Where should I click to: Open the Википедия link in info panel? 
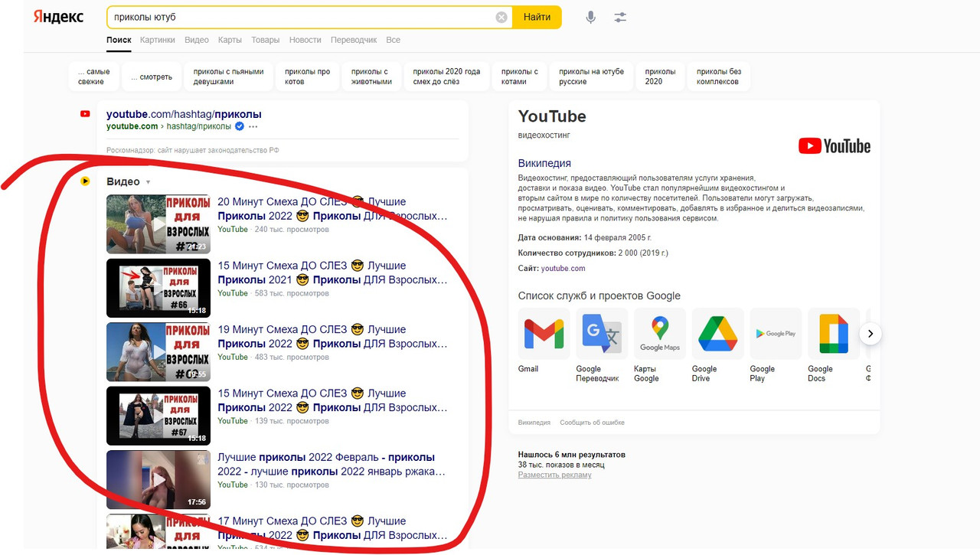(544, 163)
